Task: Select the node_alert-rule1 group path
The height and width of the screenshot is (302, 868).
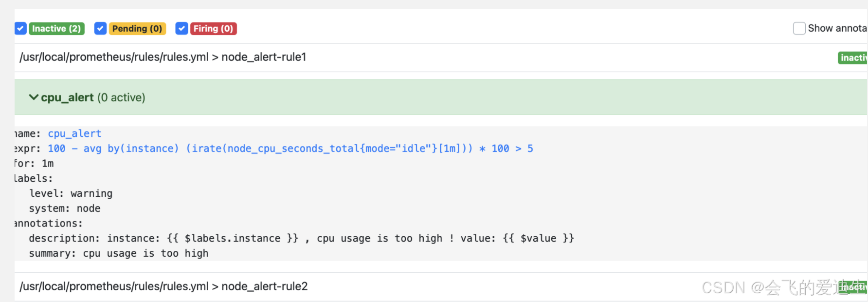Action: (163, 57)
